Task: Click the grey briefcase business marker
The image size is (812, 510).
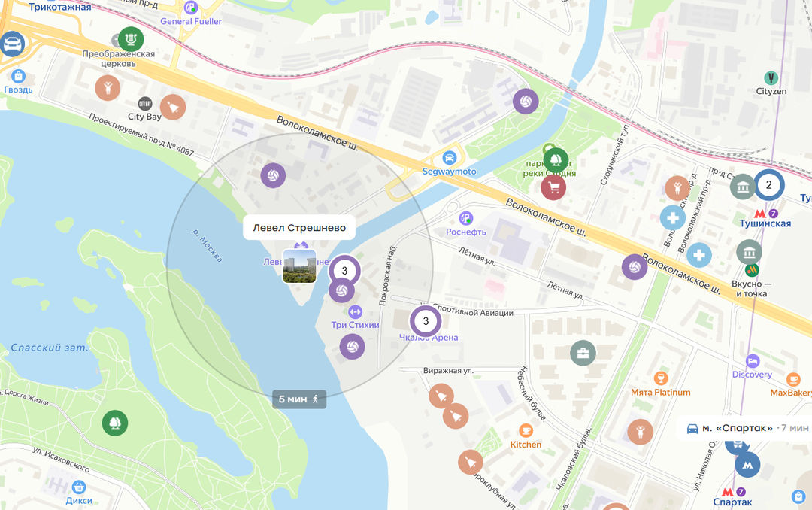Action: coord(583,353)
